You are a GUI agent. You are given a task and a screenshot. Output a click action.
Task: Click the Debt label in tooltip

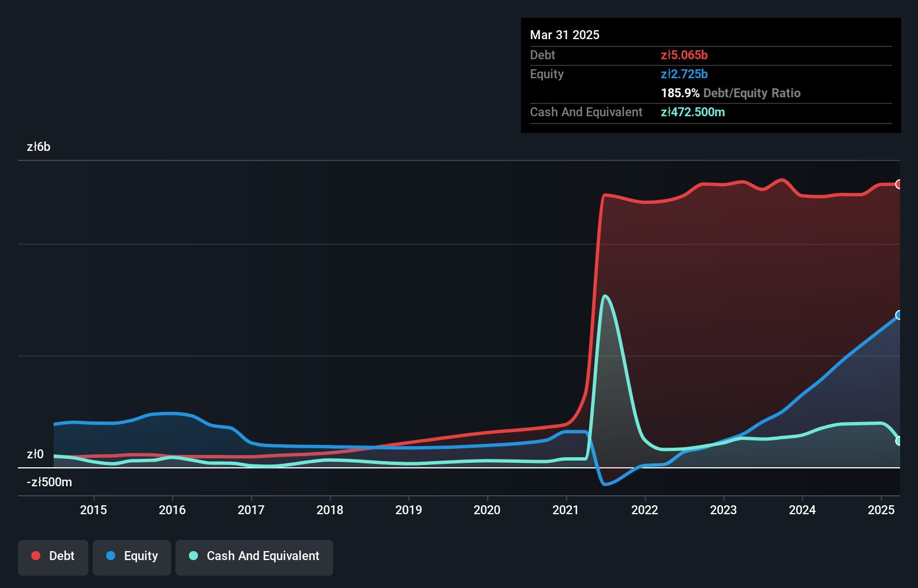(x=542, y=55)
